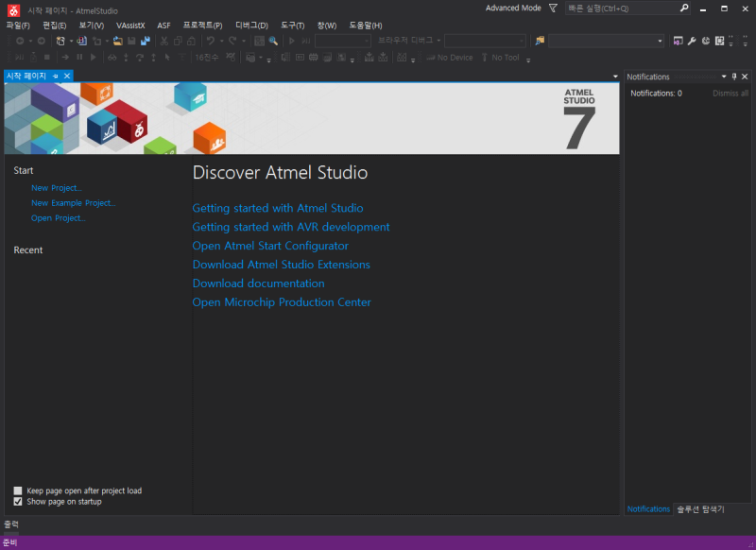Toggle the 16진수 hexadecimal display button
756x550 pixels.
click(x=206, y=58)
